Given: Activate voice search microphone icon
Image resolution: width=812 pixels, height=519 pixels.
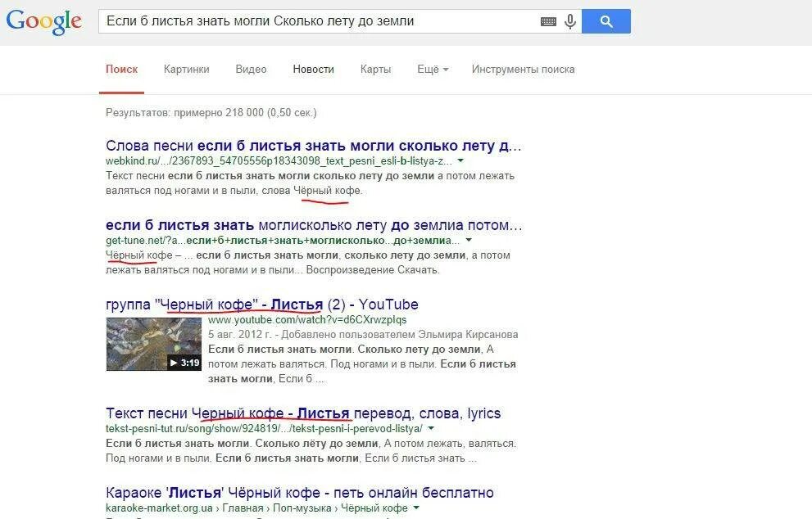Looking at the screenshot, I should point(570,21).
